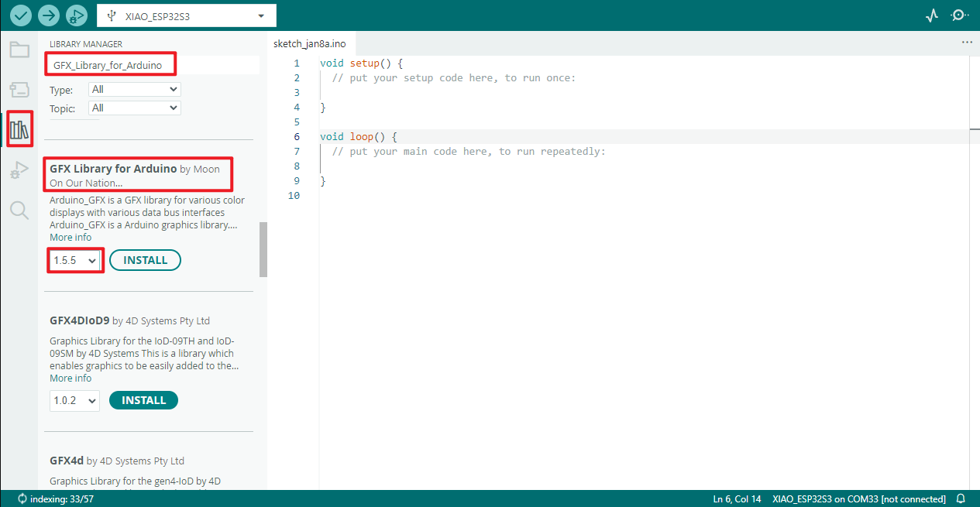The image size is (980, 507).
Task: Click the notifications bell in status bar
Action: point(961,499)
